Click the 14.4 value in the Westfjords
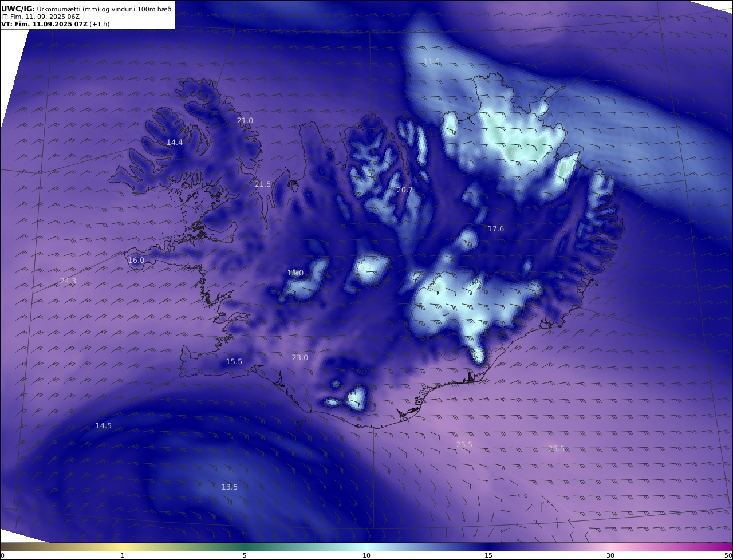Image resolution: width=733 pixels, height=560 pixels. coord(175,142)
